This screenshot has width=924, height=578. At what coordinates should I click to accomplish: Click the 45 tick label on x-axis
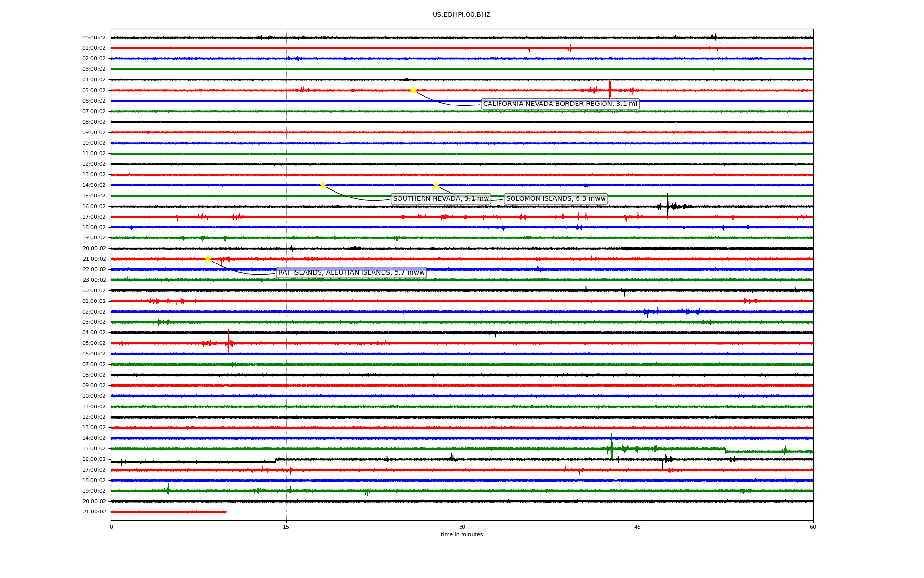[638, 527]
